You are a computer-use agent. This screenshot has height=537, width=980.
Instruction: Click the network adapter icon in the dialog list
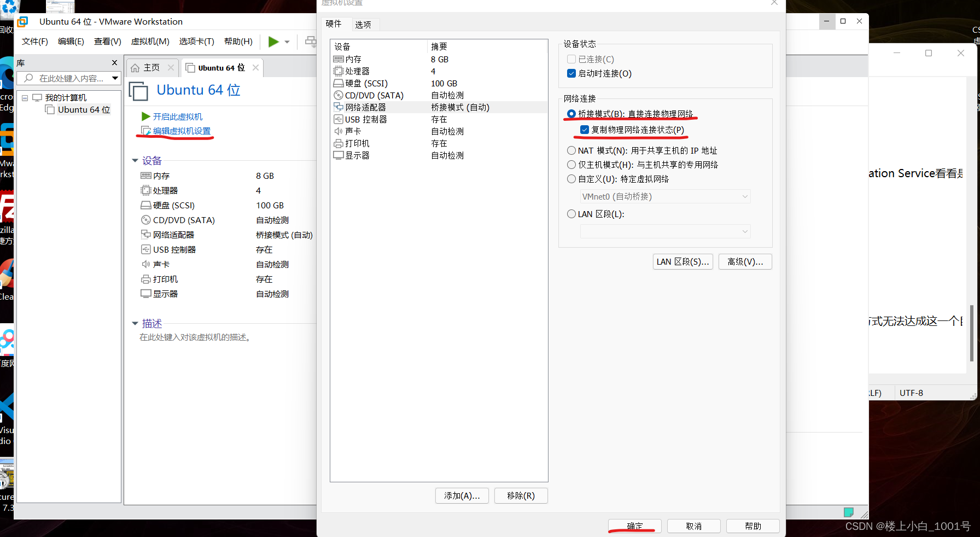click(339, 107)
